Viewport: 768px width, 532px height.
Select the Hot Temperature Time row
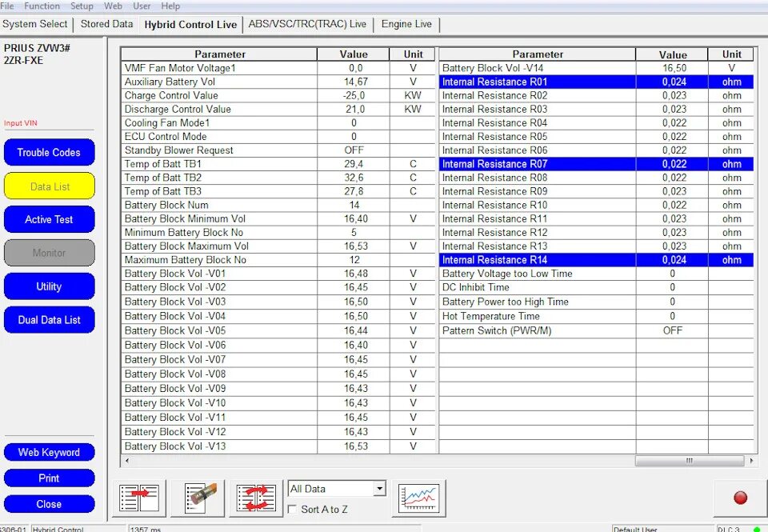[x=596, y=317]
